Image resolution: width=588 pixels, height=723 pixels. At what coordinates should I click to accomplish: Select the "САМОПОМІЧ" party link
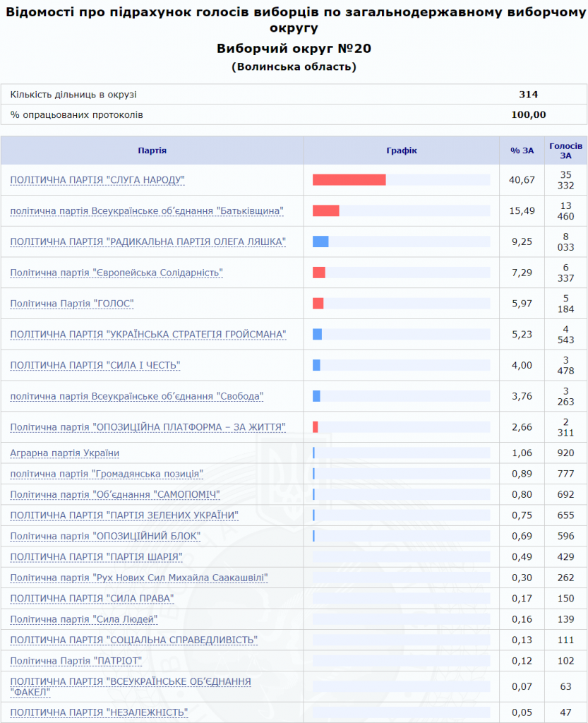(115, 494)
